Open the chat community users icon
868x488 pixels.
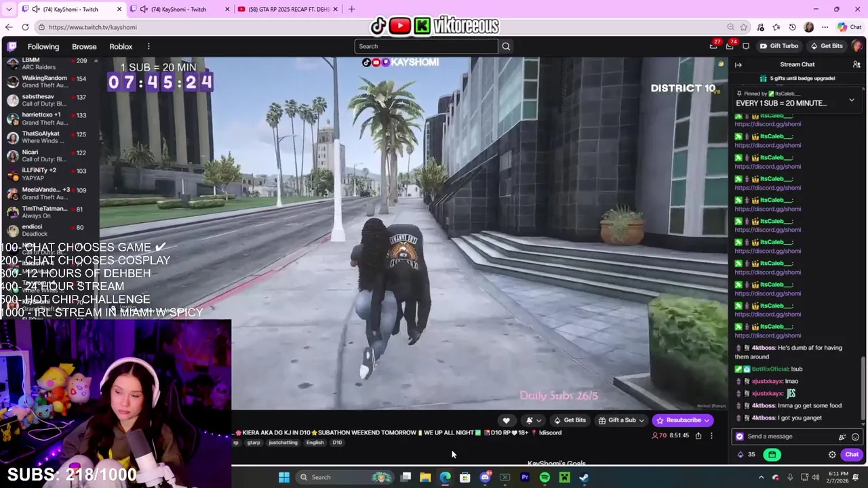point(856,64)
